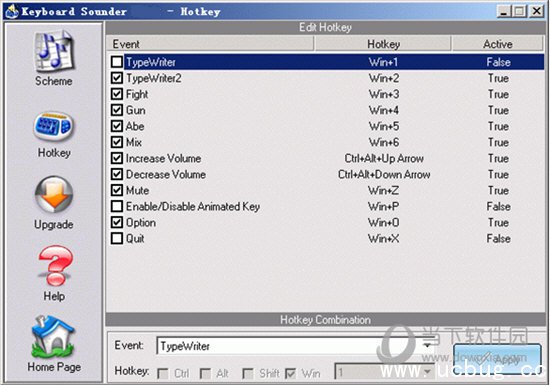
Task: Click the Win+P hotkey cell
Action: coord(383,207)
